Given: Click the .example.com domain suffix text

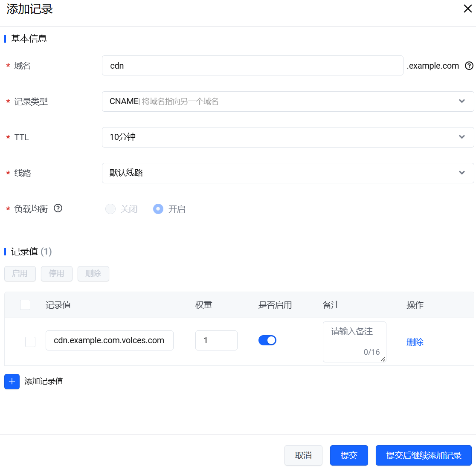Looking at the screenshot, I should (433, 66).
